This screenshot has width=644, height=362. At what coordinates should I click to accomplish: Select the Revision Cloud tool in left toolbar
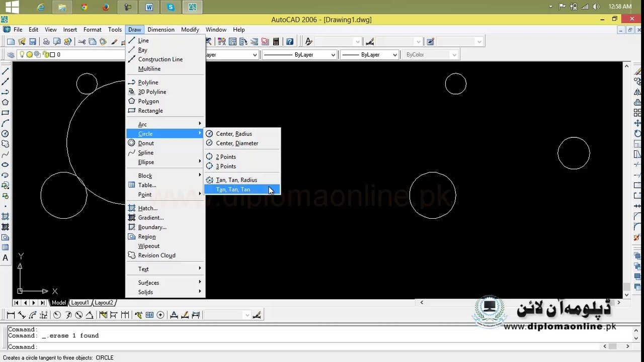pyautogui.click(x=6, y=144)
